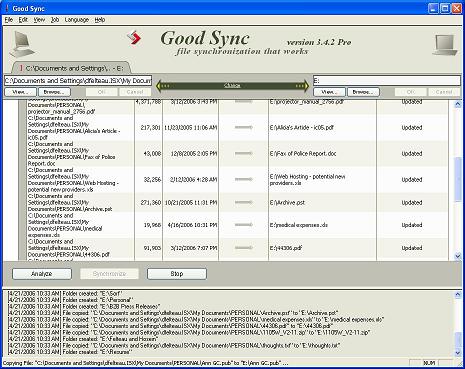Click the file list scrollbar down arrow

pos(458,256)
